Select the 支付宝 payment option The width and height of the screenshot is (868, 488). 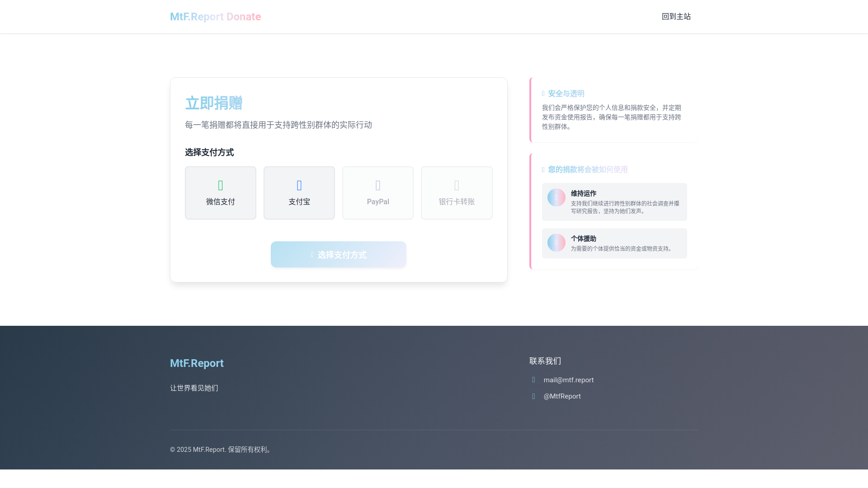pos(299,193)
